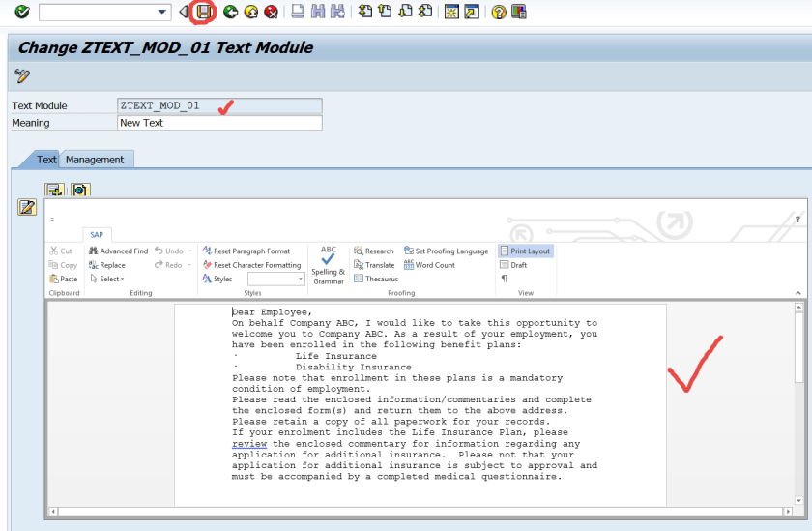Viewport: 812px width, 531px height.
Task: Click the green Back arrow icon
Action: (x=230, y=12)
